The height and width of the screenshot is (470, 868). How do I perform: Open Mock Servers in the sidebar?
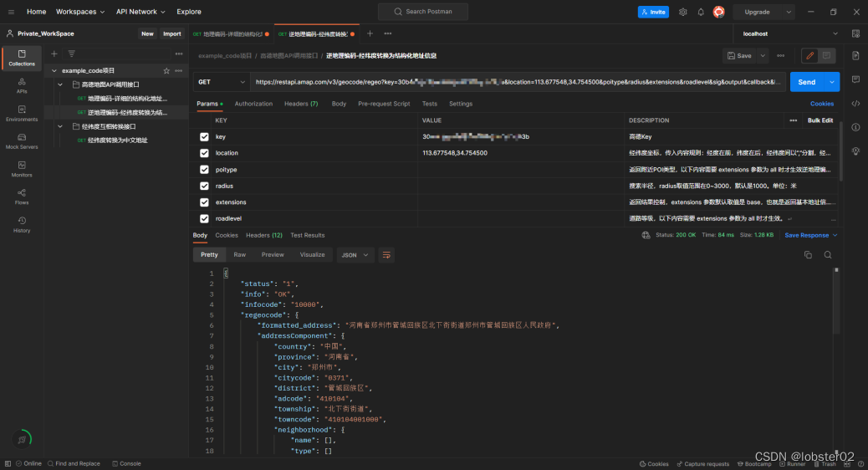click(22, 141)
